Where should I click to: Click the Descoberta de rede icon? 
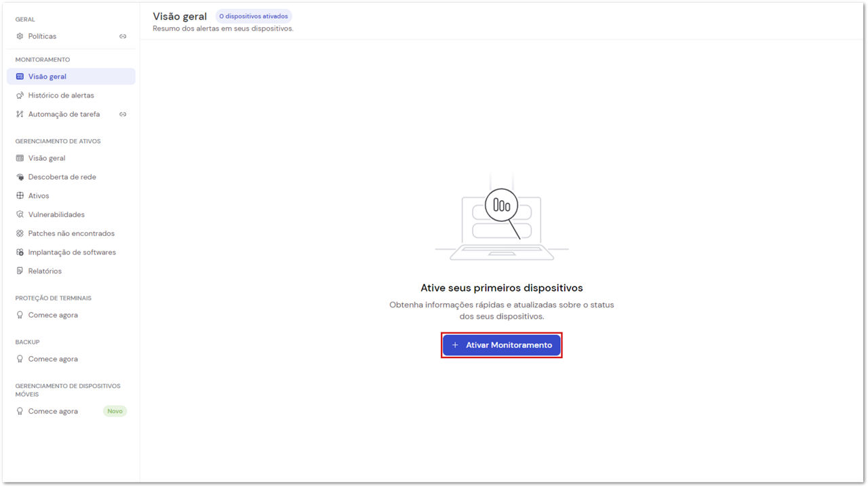click(20, 177)
